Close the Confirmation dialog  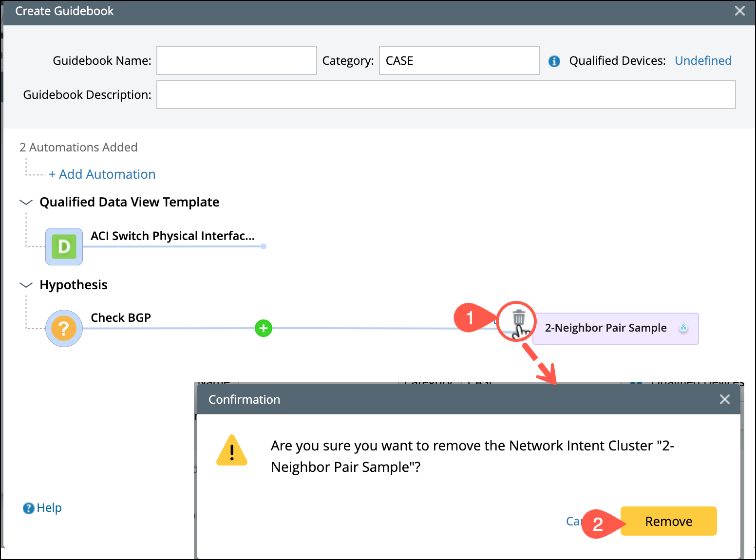pyautogui.click(x=724, y=399)
